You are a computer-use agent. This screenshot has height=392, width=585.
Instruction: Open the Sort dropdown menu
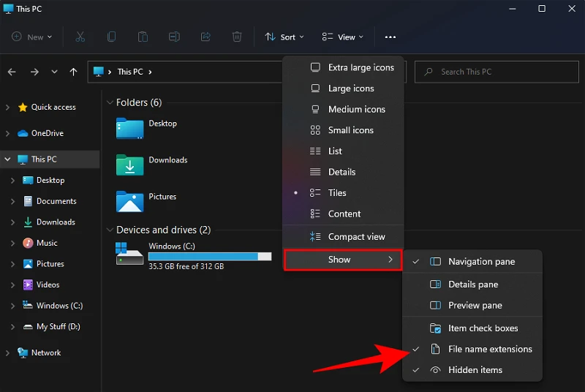point(284,37)
